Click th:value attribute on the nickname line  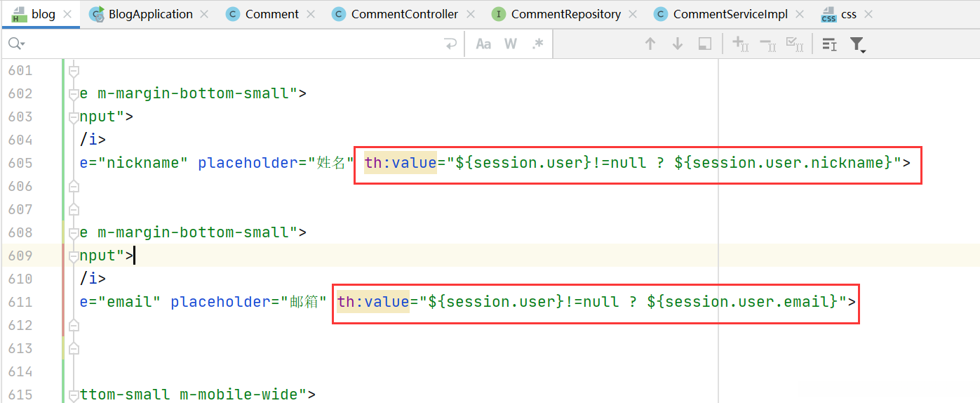coord(401,163)
